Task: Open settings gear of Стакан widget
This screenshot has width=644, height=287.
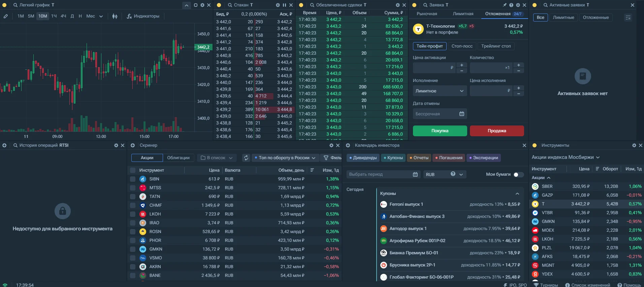Action: coord(278,5)
